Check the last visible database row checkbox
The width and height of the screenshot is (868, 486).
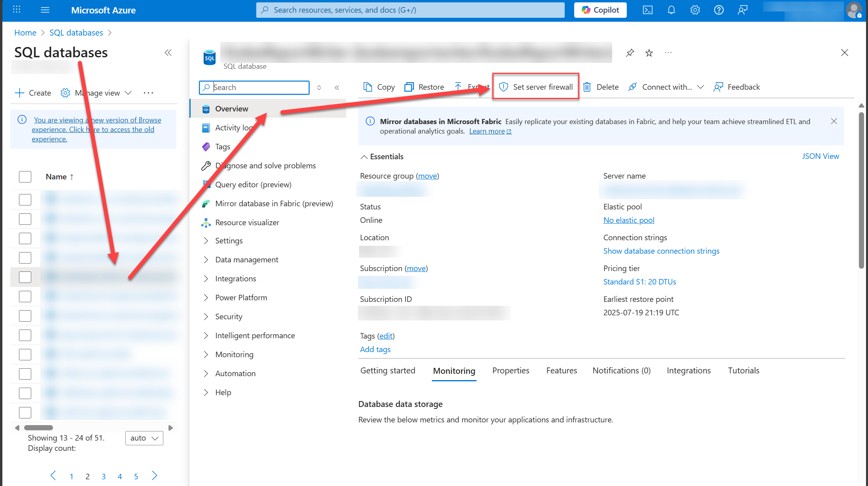pyautogui.click(x=25, y=413)
